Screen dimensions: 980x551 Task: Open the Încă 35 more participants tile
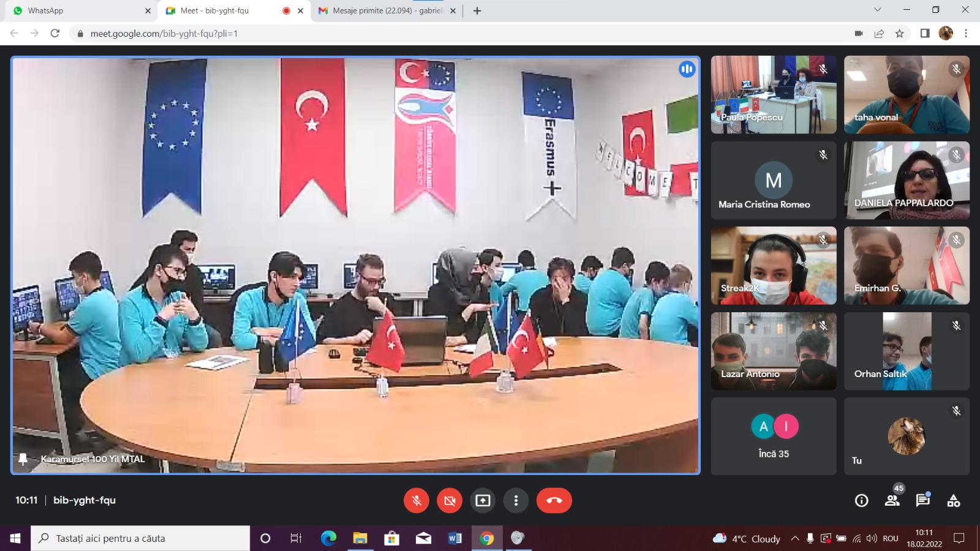pyautogui.click(x=774, y=436)
